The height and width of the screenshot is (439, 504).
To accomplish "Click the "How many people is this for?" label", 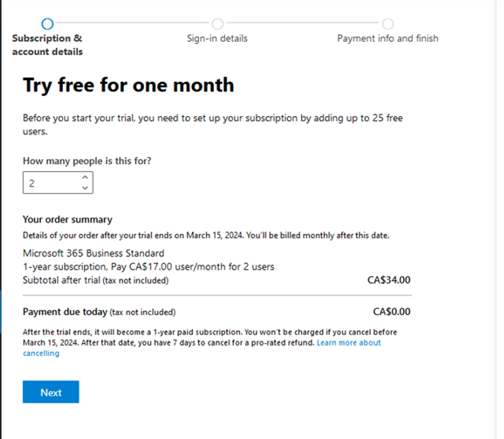I will [x=87, y=161].
